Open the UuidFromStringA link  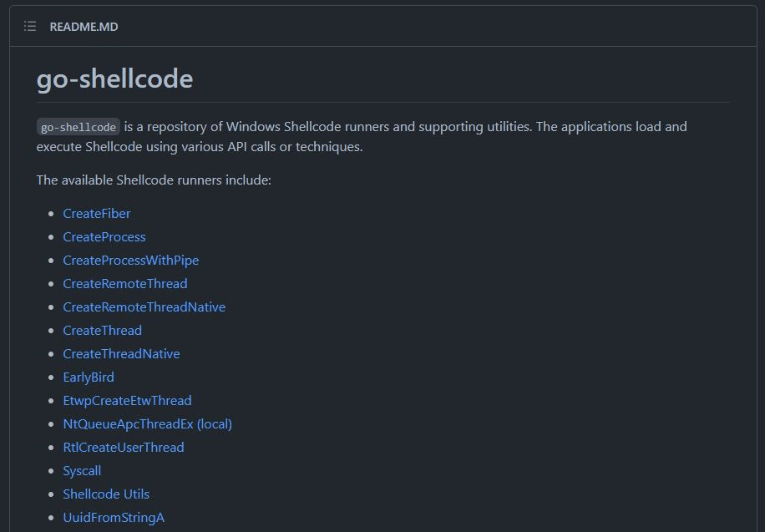coord(114,518)
